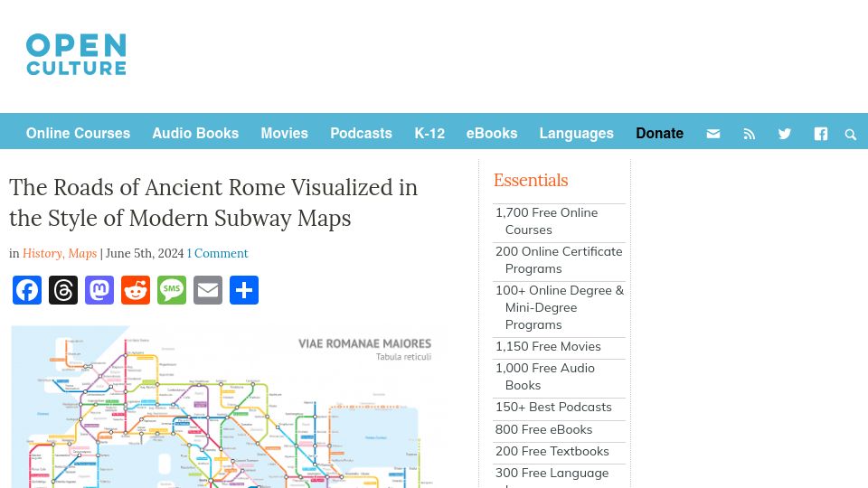Open the K-12 nav item
The image size is (868, 488).
[x=429, y=134]
